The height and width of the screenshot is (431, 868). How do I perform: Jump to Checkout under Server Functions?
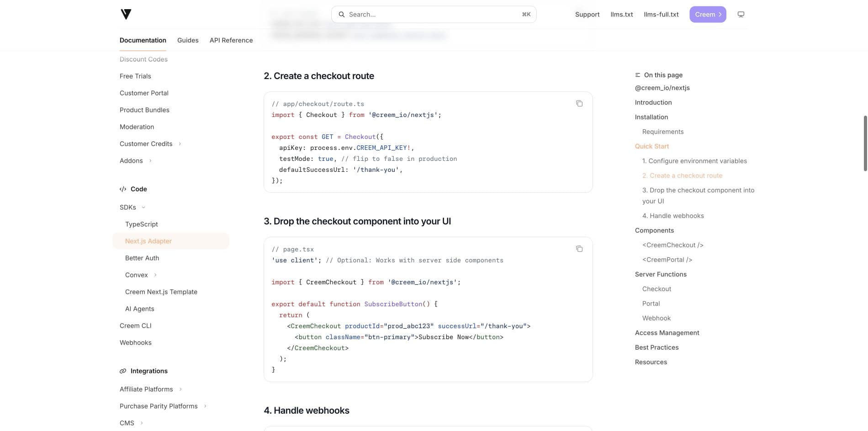pyautogui.click(x=656, y=289)
